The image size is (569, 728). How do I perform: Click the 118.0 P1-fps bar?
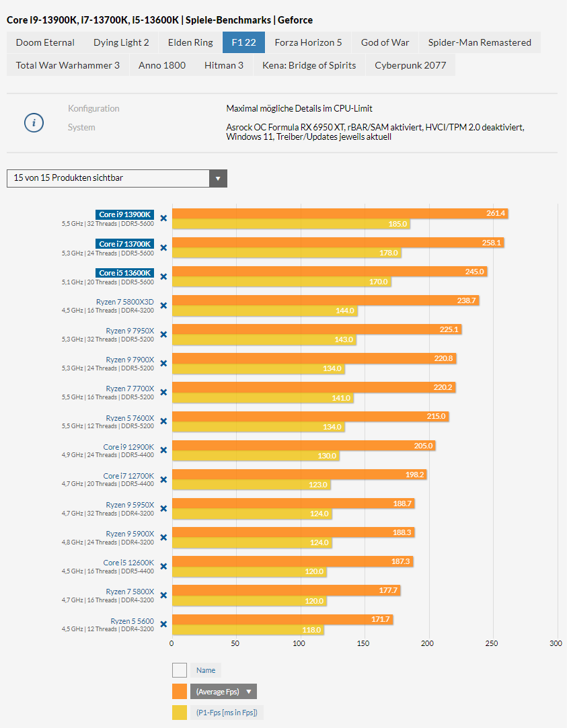tap(248, 630)
